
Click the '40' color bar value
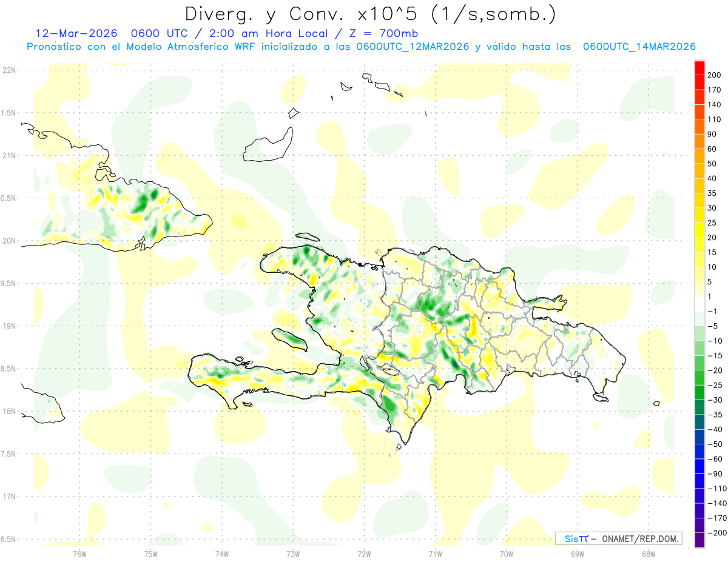click(712, 178)
